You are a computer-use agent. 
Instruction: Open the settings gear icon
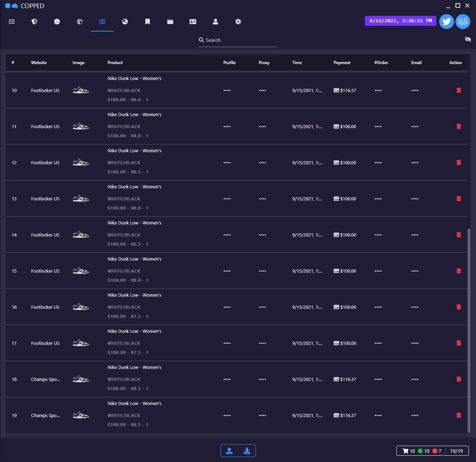click(x=238, y=22)
